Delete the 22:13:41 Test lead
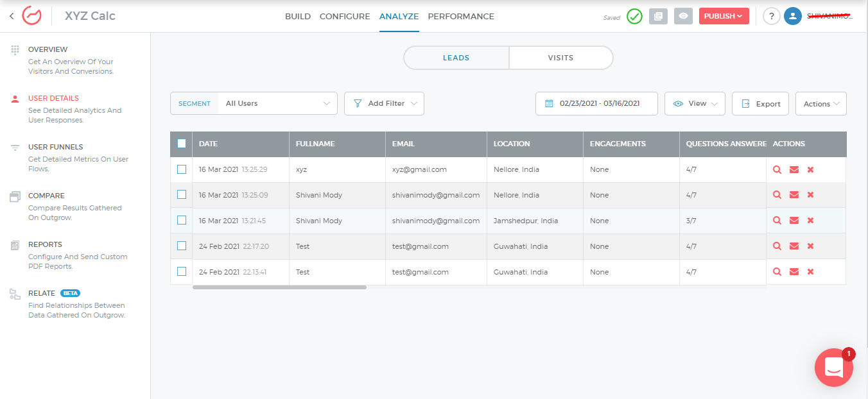868x399 pixels. click(810, 272)
